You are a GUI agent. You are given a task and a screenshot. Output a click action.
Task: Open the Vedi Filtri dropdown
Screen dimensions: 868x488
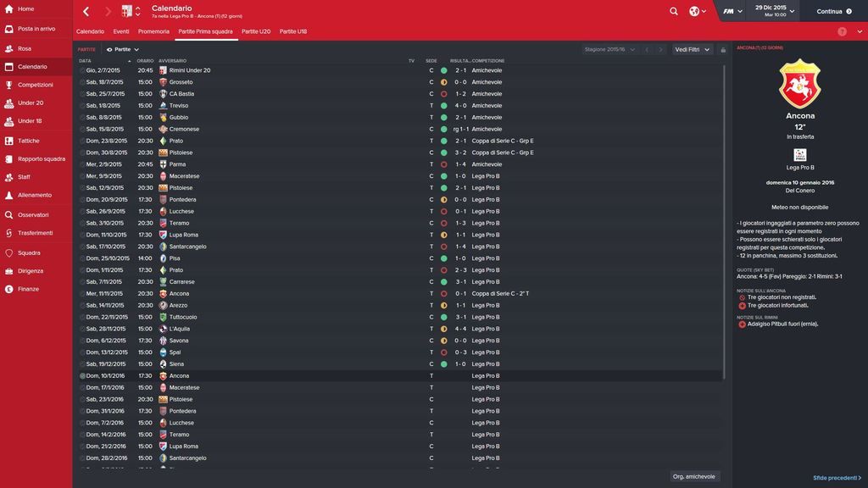[x=692, y=49]
